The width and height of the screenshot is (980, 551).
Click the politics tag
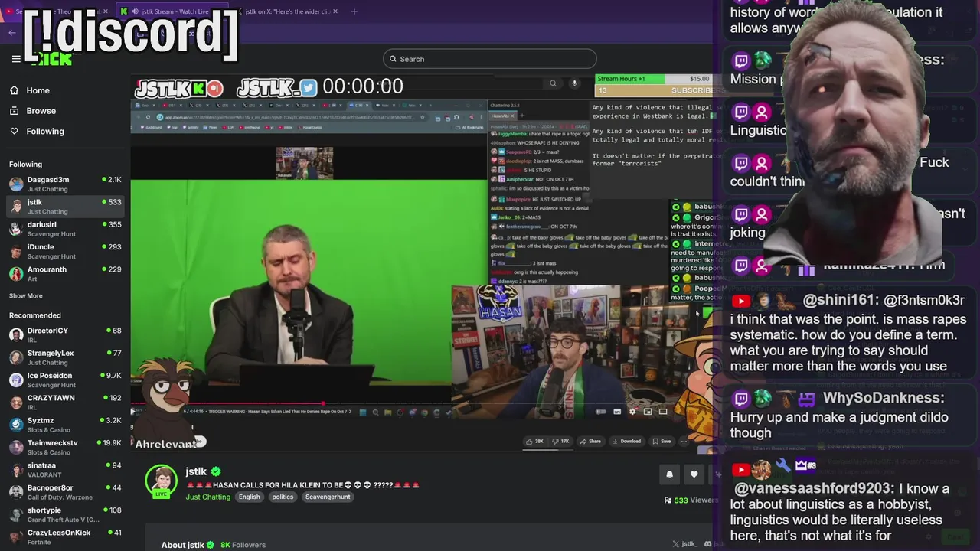[283, 497]
